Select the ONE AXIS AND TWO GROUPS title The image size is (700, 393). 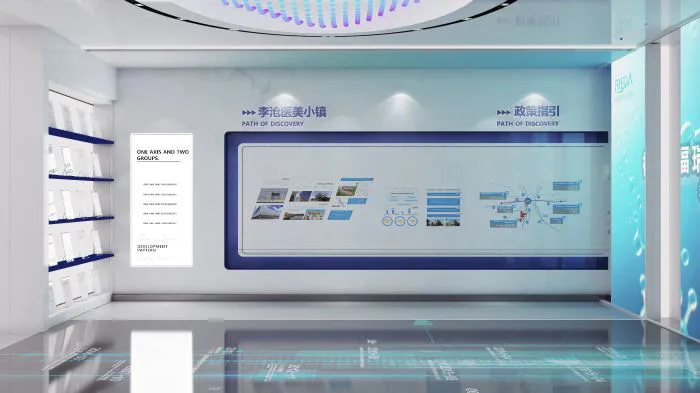click(x=162, y=155)
